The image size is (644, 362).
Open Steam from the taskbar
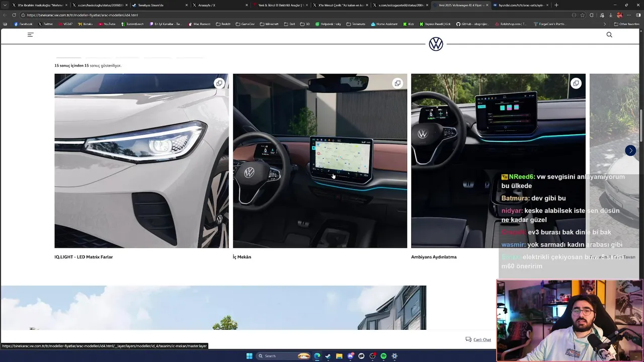328,356
